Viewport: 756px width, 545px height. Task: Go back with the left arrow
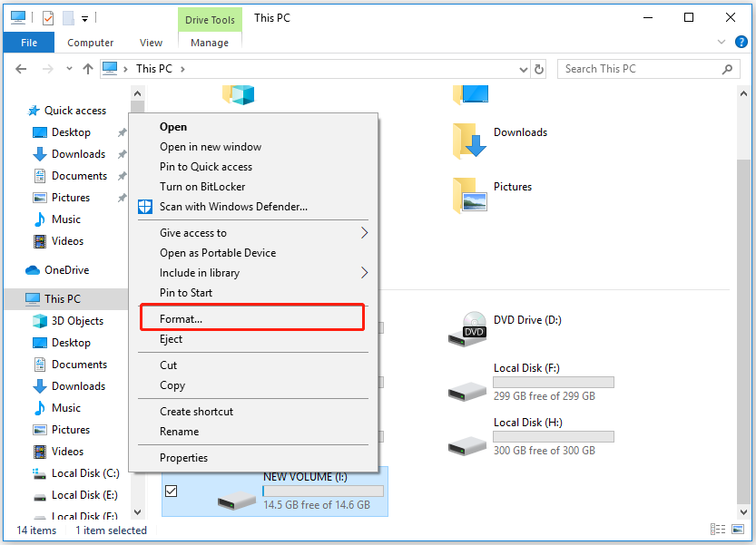point(21,69)
